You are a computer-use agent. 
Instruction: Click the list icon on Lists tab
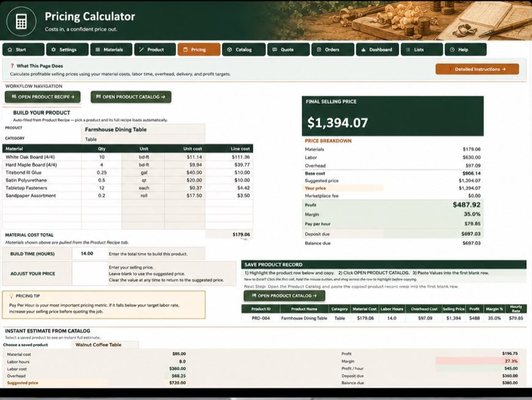click(x=408, y=50)
